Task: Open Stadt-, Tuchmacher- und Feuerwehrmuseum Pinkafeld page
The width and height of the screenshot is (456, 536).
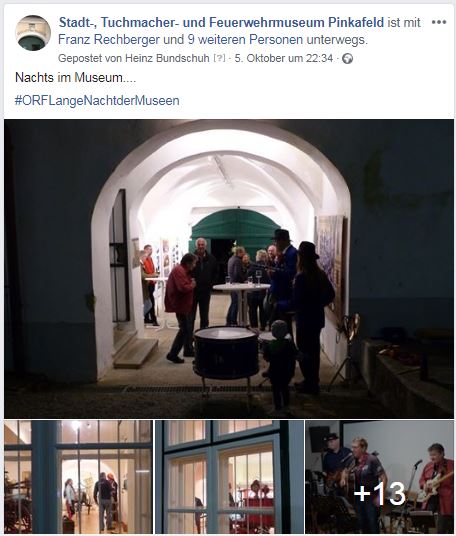Action: tap(221, 23)
